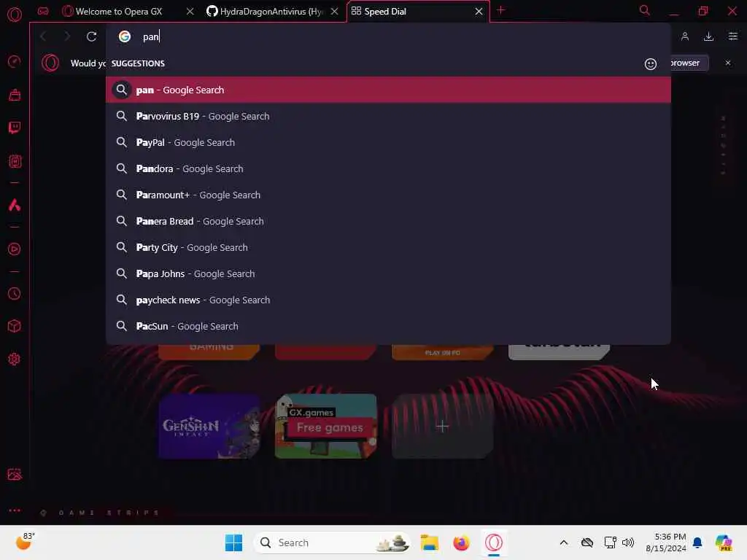Close the Welcome to Opera GX tab

pos(190,11)
